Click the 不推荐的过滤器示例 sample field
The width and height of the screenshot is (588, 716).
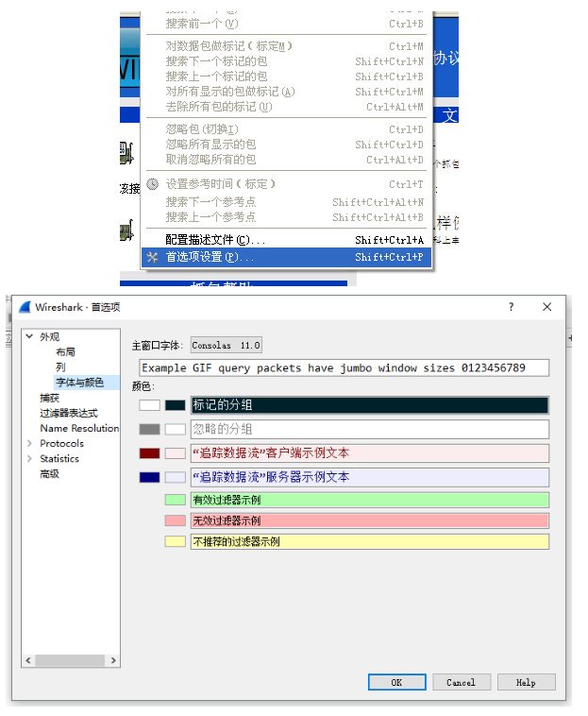click(x=370, y=541)
